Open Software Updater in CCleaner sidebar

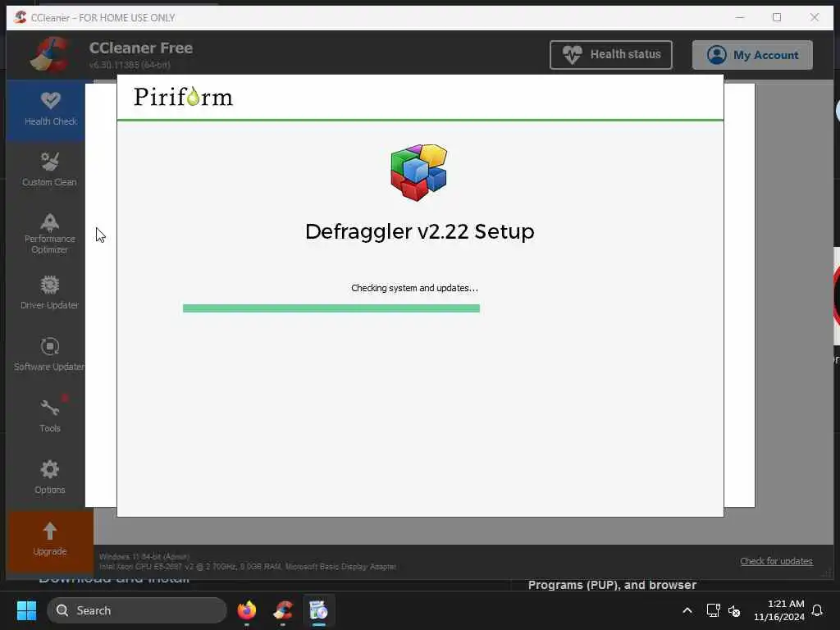point(49,354)
